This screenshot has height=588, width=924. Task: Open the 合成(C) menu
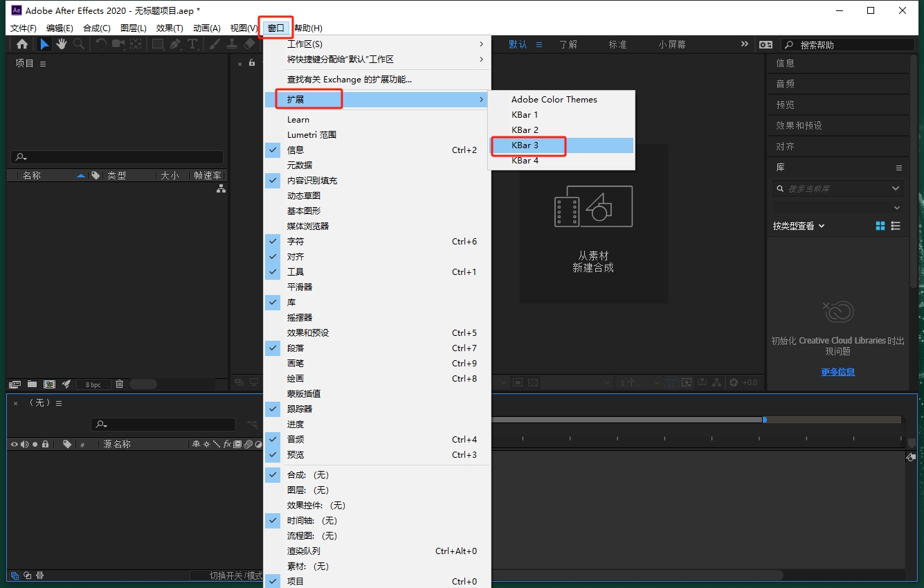coord(96,28)
